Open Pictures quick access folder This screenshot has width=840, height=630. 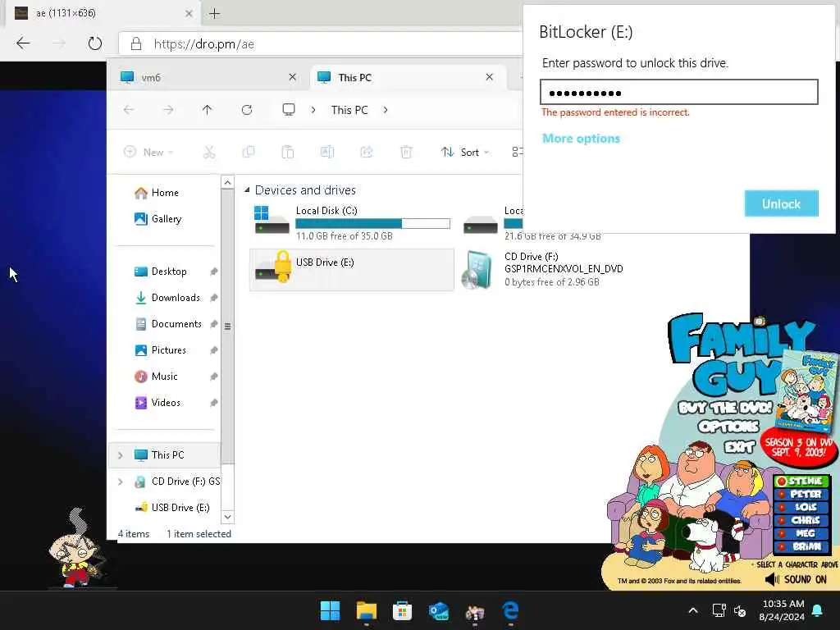tap(168, 349)
